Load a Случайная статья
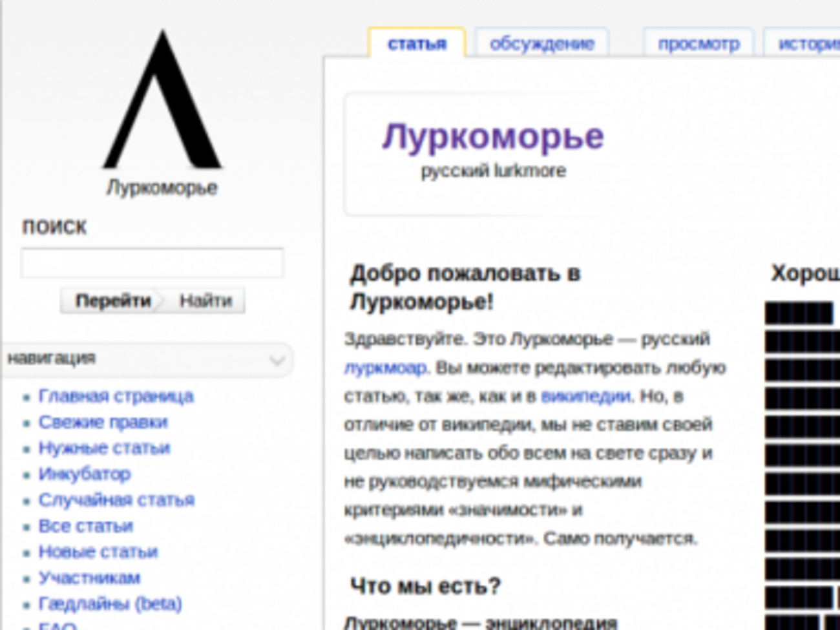 tap(116, 499)
